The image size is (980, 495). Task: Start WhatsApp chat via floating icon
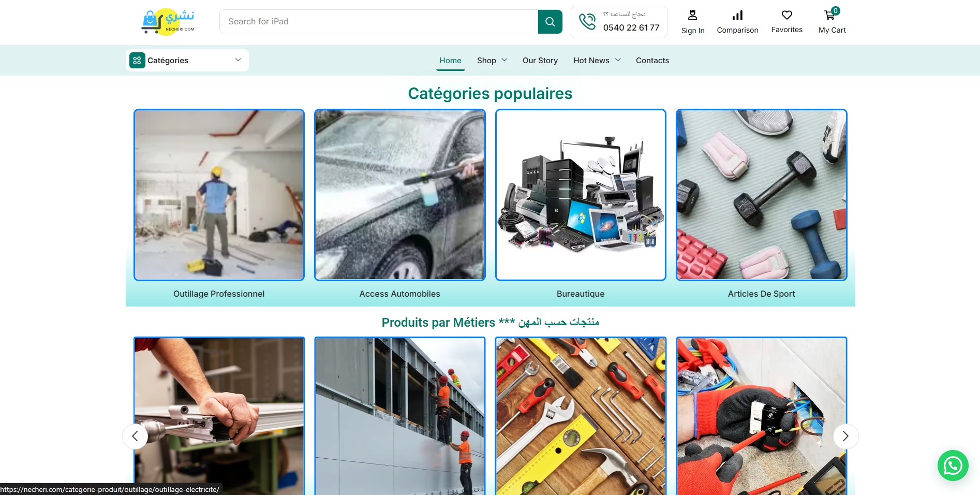click(x=953, y=465)
